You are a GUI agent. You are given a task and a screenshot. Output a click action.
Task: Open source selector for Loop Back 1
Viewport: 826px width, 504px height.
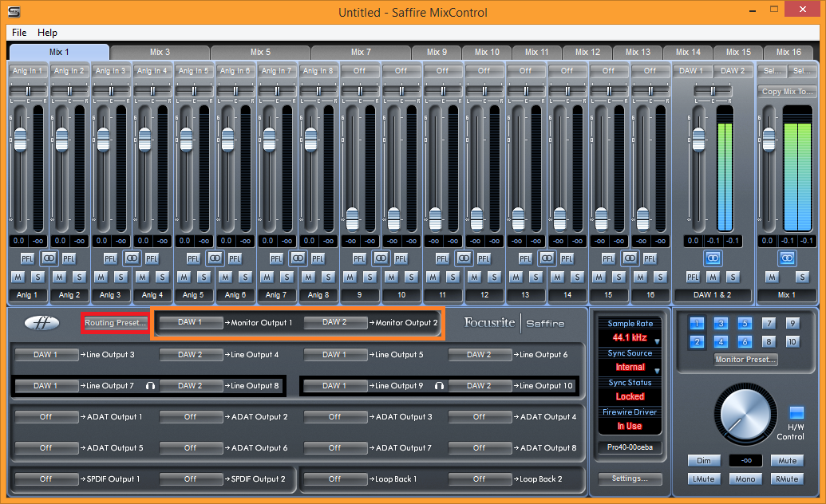(x=335, y=479)
